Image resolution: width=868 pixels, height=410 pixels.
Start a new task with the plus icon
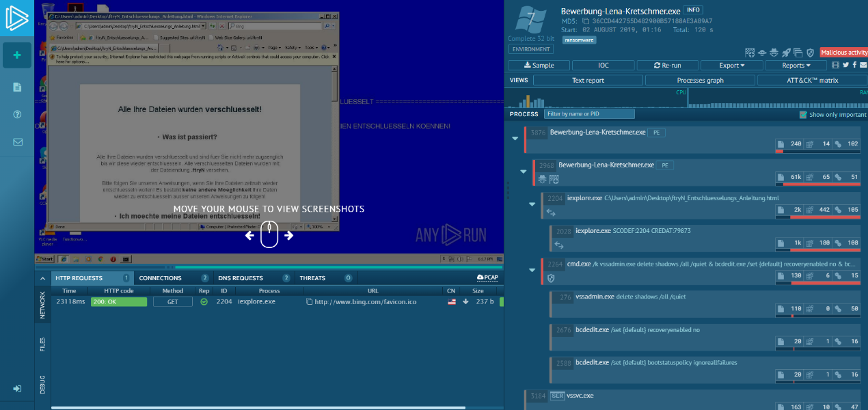(x=17, y=55)
